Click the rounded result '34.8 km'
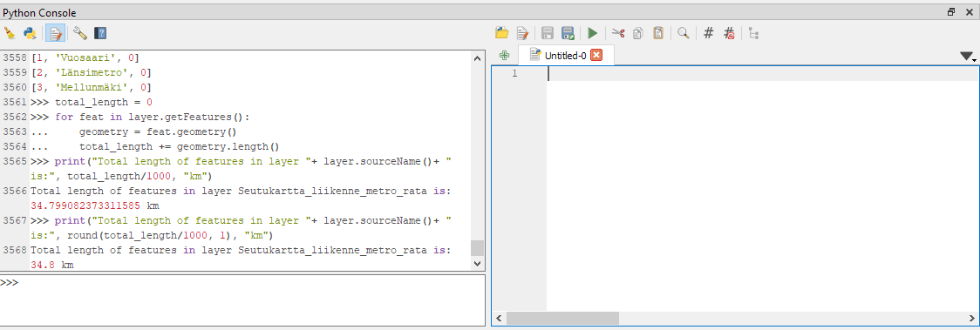The height and width of the screenshot is (330, 980). 51,265
